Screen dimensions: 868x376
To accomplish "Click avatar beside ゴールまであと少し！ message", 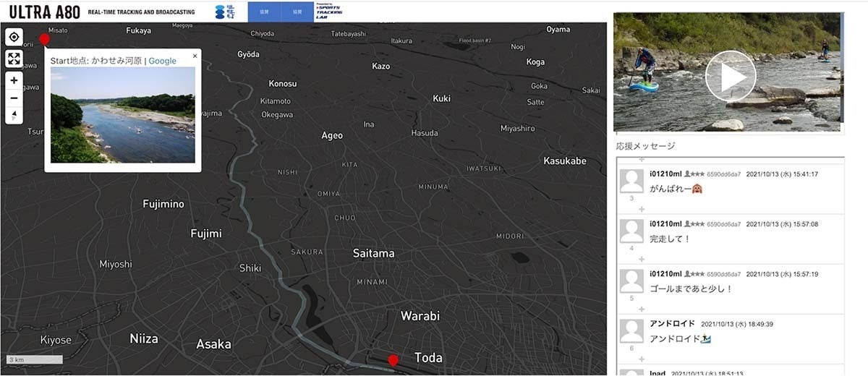I will click(632, 281).
